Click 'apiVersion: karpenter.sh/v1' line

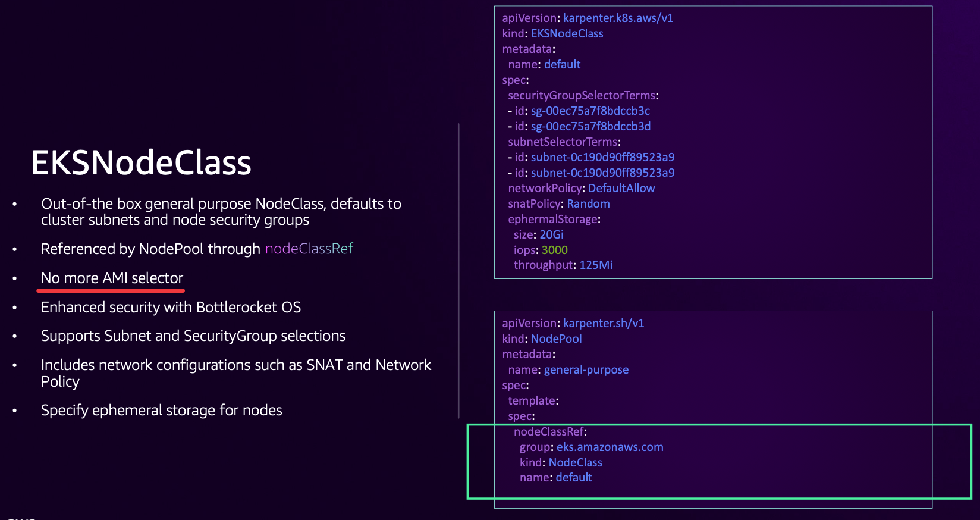(x=573, y=324)
